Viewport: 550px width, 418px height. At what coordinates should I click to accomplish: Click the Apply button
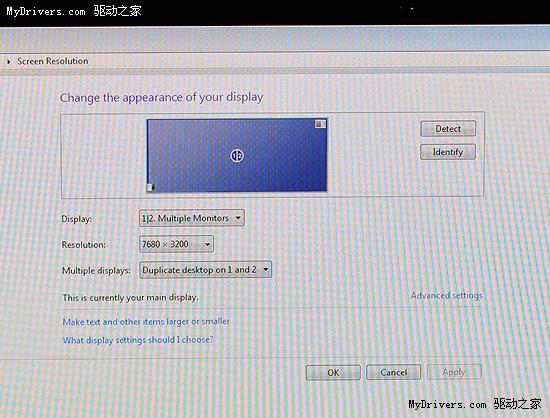(454, 372)
